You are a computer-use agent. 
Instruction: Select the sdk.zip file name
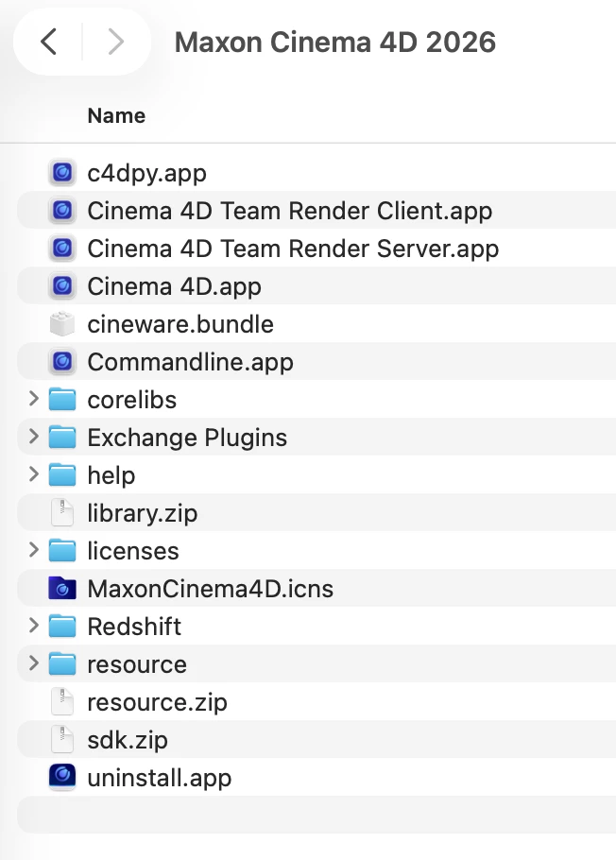coord(128,740)
